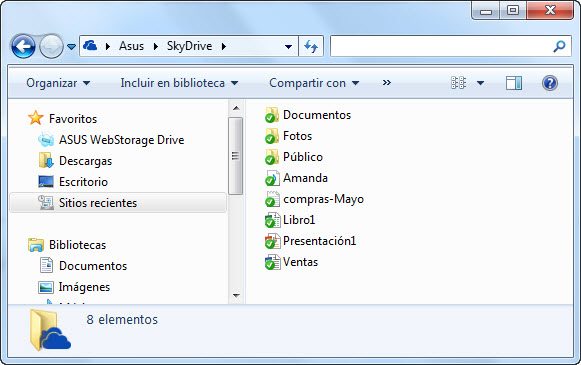Image resolution: width=581 pixels, height=365 pixels.
Task: Expand the arrow before Asus in address bar
Action: 108,46
